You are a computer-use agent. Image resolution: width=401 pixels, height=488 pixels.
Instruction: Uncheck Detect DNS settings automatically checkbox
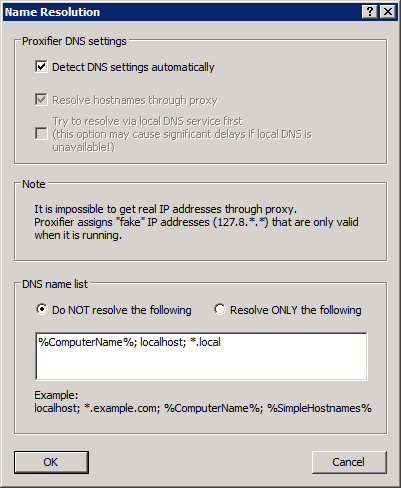(41, 67)
